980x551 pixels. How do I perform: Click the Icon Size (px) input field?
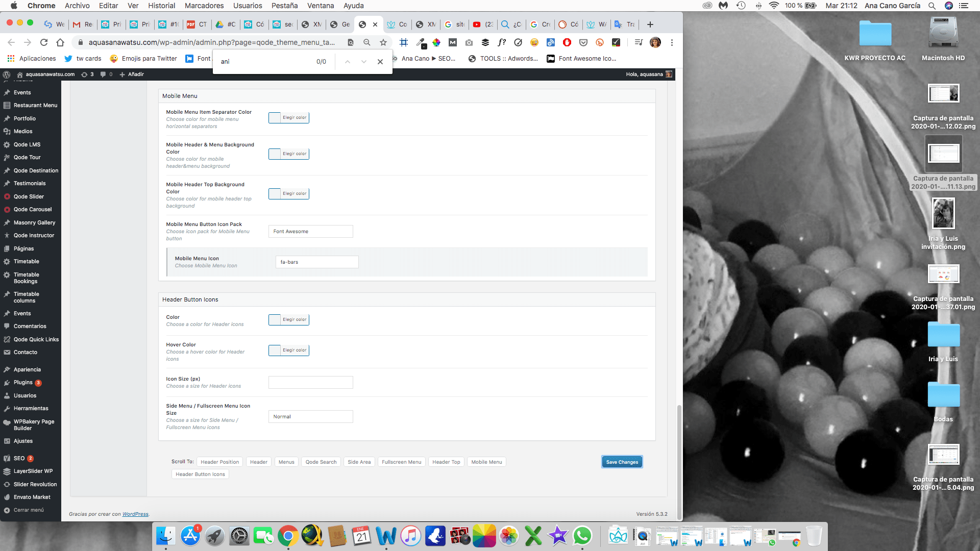tap(310, 383)
